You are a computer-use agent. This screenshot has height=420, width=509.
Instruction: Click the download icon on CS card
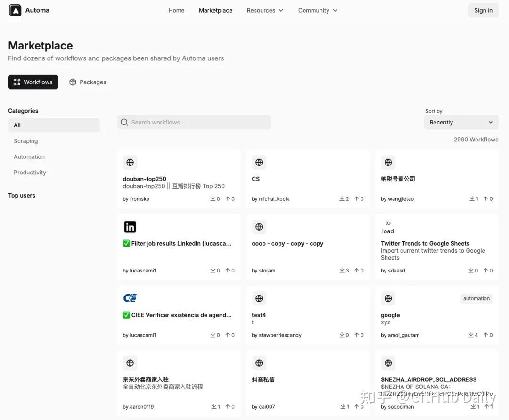coord(342,199)
